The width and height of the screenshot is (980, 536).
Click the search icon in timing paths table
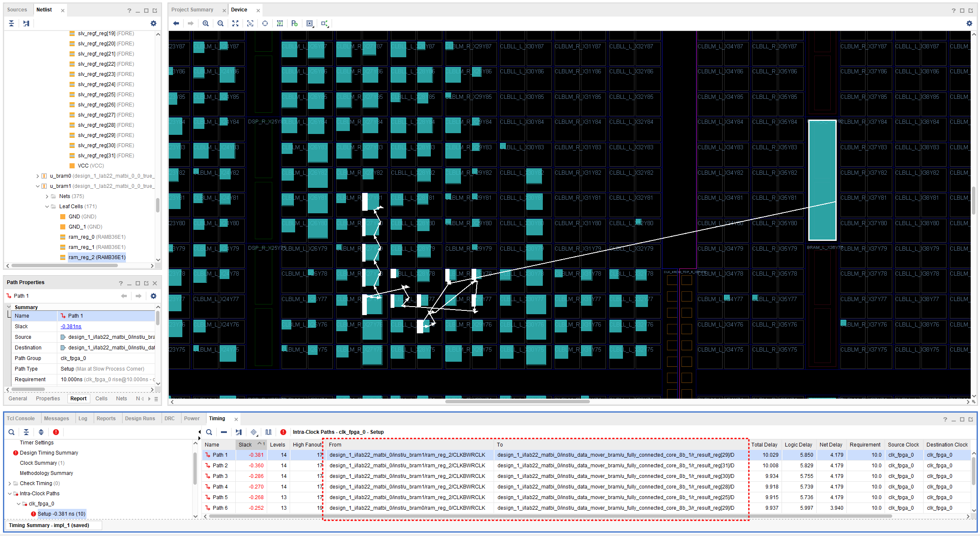[x=209, y=432]
